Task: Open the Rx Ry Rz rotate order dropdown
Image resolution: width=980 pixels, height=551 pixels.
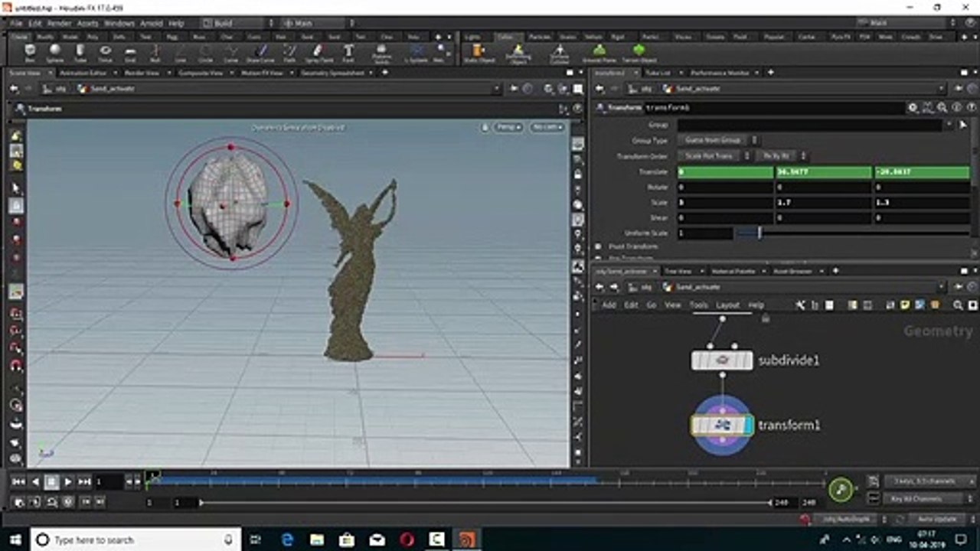Action: tap(781, 155)
